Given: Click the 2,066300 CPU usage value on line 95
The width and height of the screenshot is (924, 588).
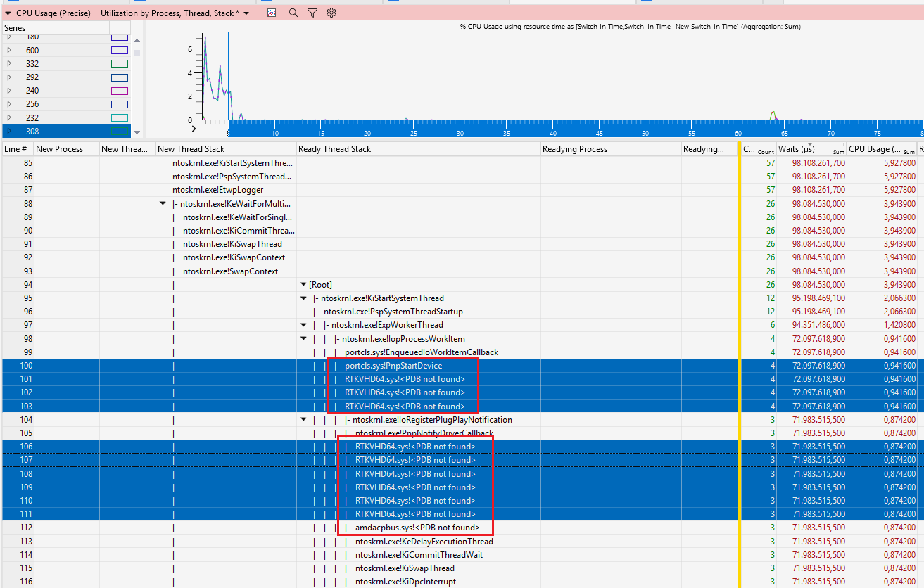Looking at the screenshot, I should [900, 298].
